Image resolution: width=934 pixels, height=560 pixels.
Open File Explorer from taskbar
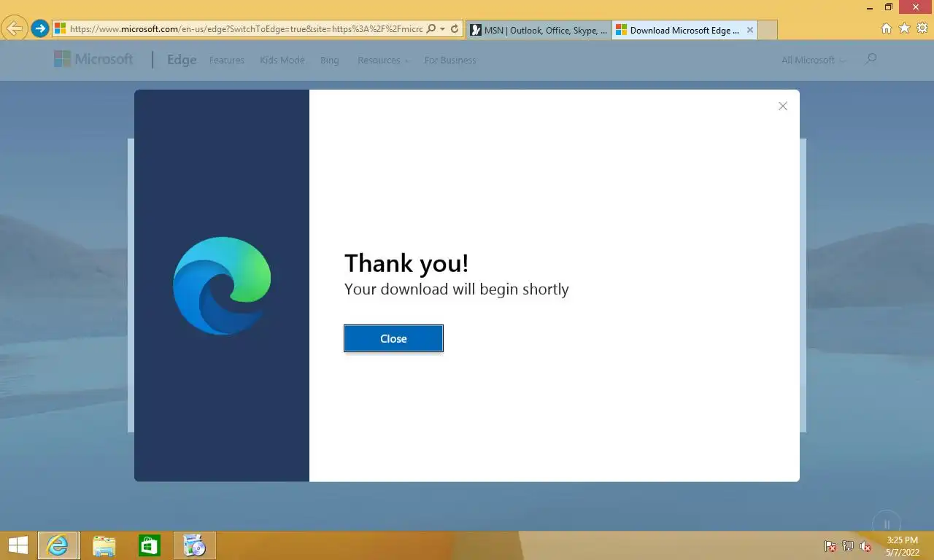(x=104, y=545)
